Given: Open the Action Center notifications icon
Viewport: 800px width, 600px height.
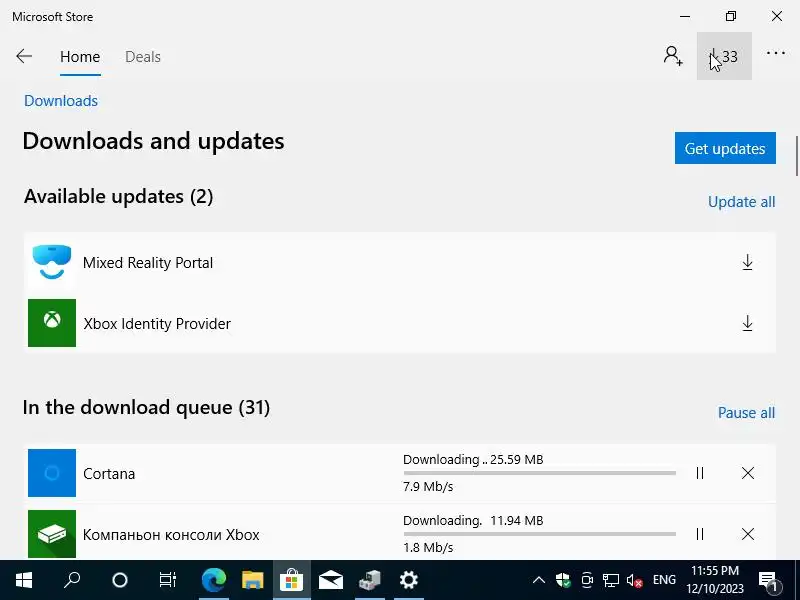Looking at the screenshot, I should tap(768, 580).
